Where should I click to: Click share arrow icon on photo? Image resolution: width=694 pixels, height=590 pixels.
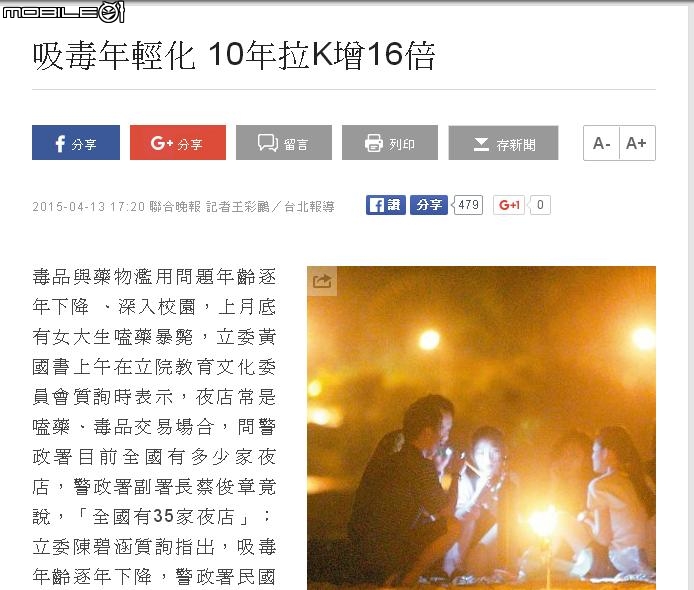coord(322,281)
